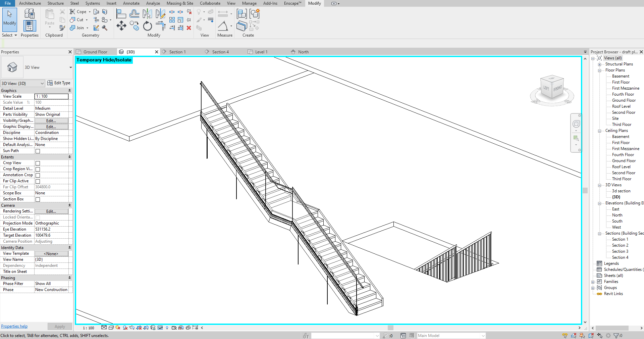This screenshot has width=644, height=339.
Task: Toggle Sun Path off icon in view bar
Action: pos(117,328)
